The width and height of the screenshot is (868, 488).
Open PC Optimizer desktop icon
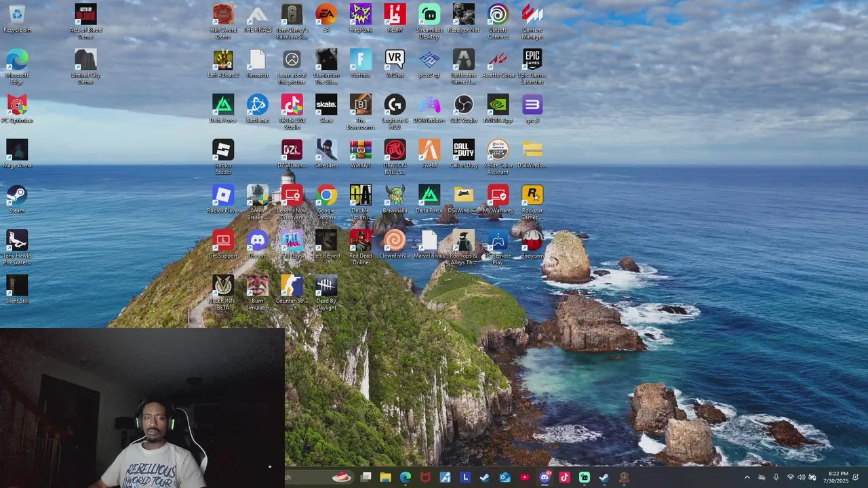[x=17, y=109]
